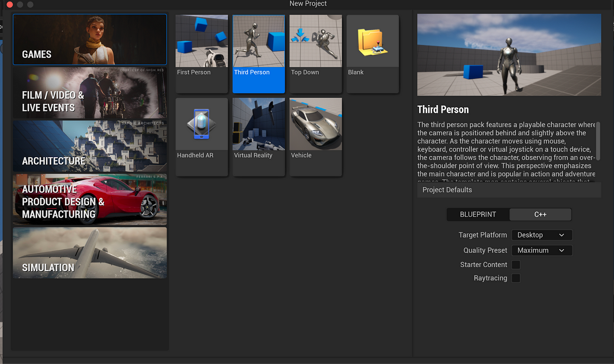Open the Simulation category with airplane image

pyautogui.click(x=90, y=253)
